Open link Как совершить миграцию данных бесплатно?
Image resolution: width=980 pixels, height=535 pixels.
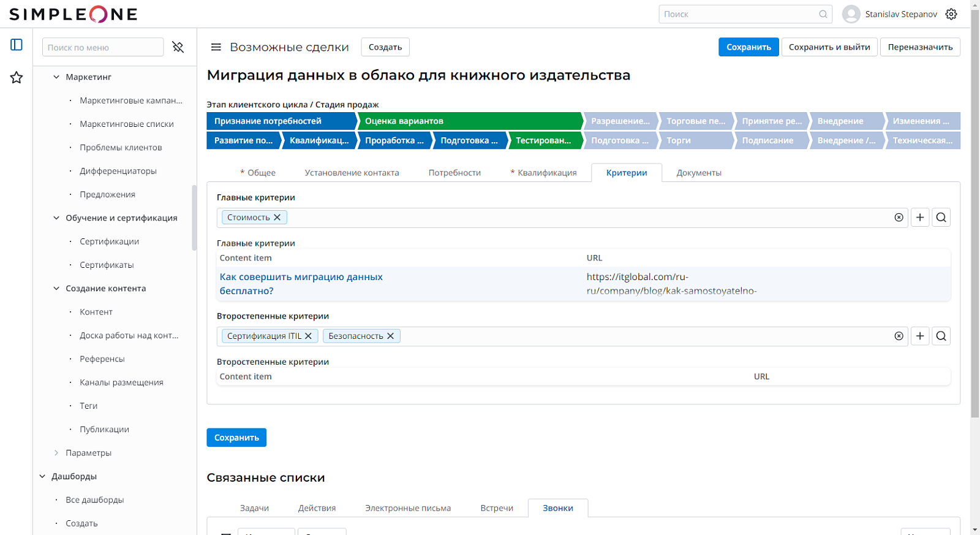click(301, 284)
